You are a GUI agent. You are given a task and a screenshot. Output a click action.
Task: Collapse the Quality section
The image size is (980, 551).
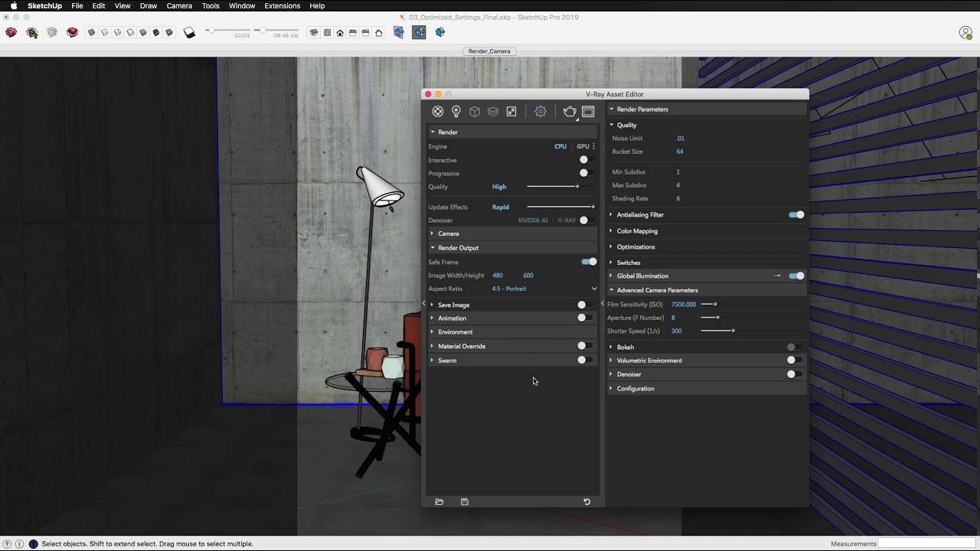pos(707,125)
